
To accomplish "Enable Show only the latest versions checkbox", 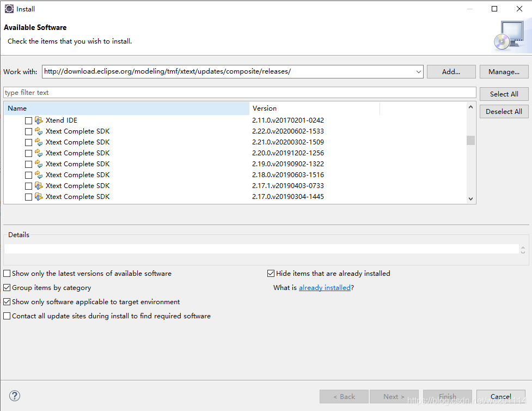I will click(x=7, y=274).
